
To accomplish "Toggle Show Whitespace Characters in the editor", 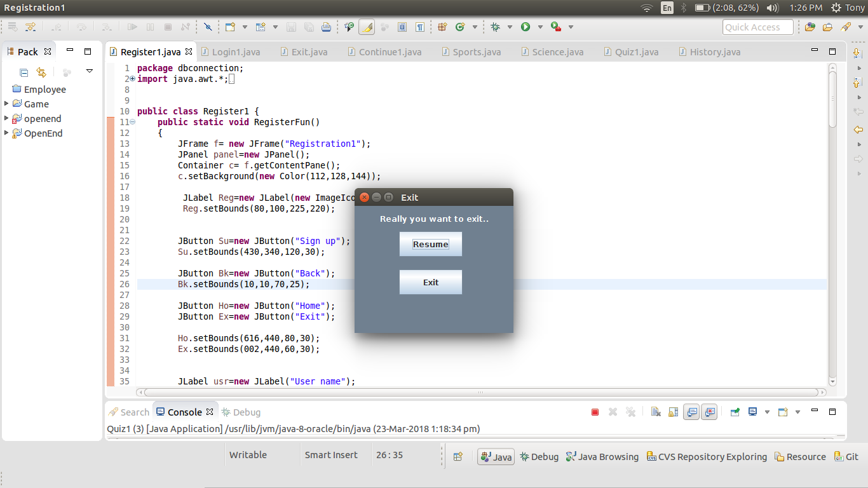I will coord(420,27).
